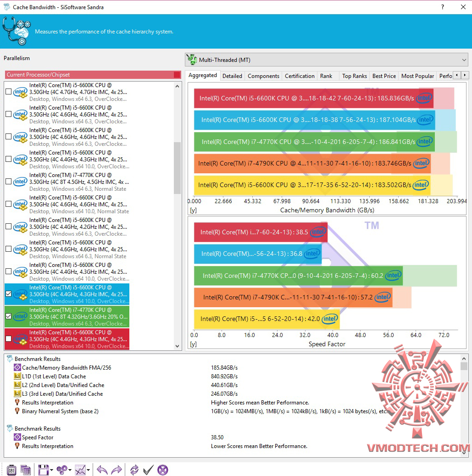Viewport: 472px width, 476px height.
Task: Click the results panel scrollbar thumb
Action: [x=464, y=366]
